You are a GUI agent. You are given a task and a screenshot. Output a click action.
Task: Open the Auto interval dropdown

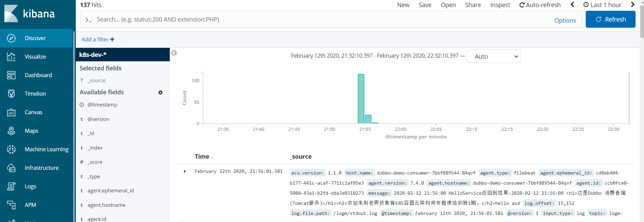[x=493, y=56]
